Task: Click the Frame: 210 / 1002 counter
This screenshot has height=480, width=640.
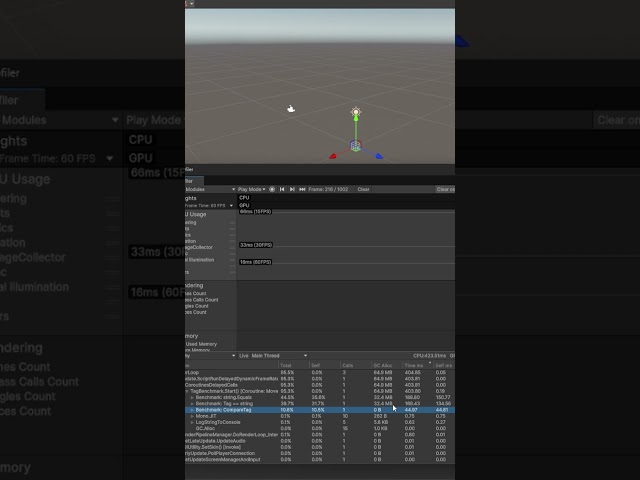Action: click(x=329, y=189)
